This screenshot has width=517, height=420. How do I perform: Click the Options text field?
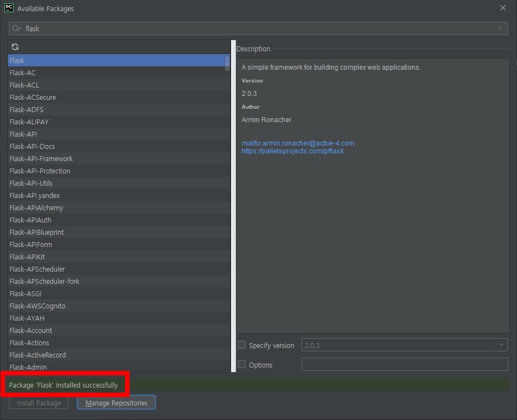click(x=405, y=364)
